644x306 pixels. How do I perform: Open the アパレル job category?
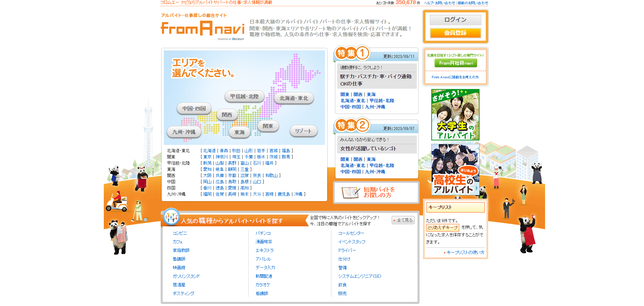pos(263,259)
